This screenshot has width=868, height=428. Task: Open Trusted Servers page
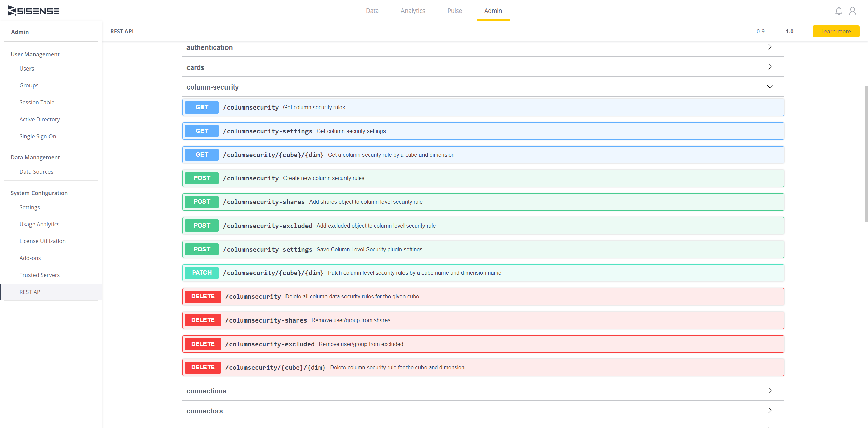[39, 275]
